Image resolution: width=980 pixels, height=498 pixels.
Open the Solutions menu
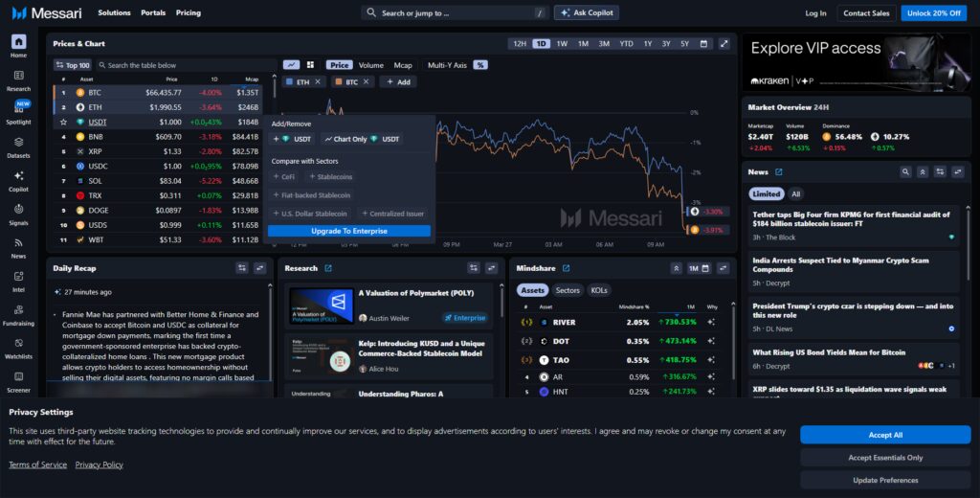coord(115,12)
